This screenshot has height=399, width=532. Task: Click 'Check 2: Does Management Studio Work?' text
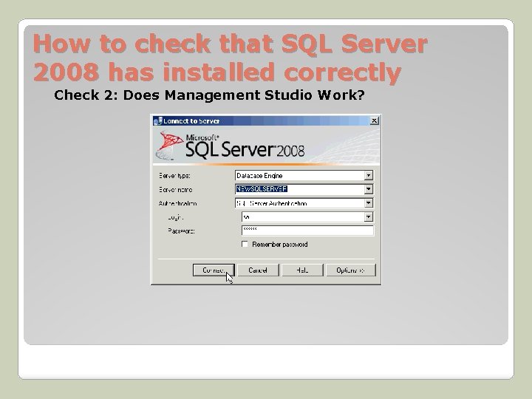(209, 95)
